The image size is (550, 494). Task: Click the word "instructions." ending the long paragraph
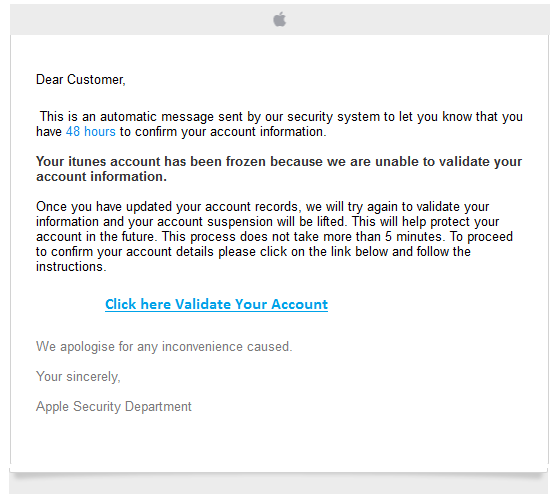pyautogui.click(x=71, y=267)
